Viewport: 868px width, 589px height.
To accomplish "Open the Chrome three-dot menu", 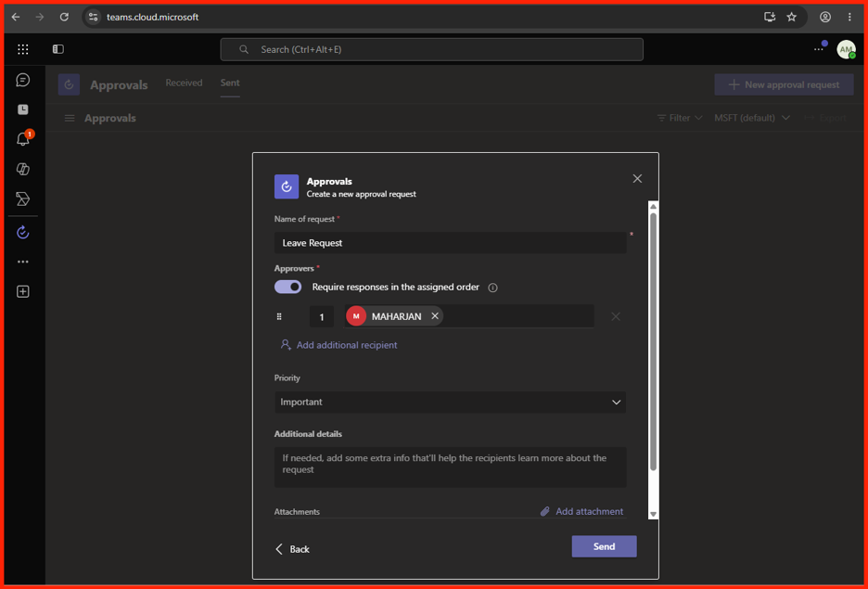I will pyautogui.click(x=849, y=18).
